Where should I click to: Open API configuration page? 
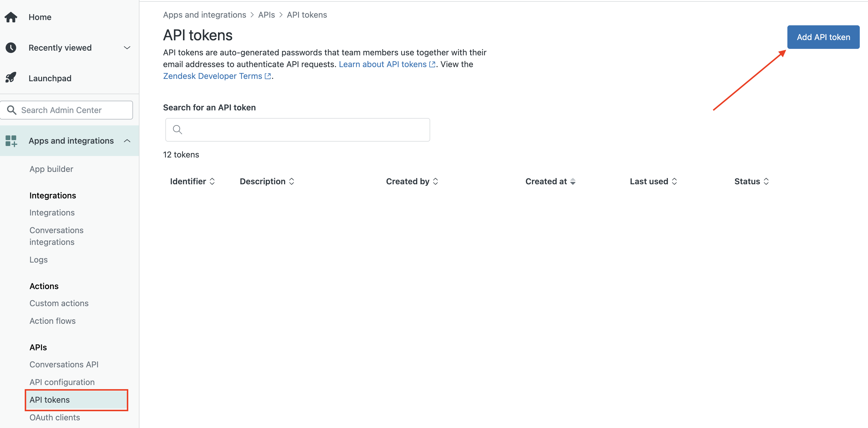[62, 382]
